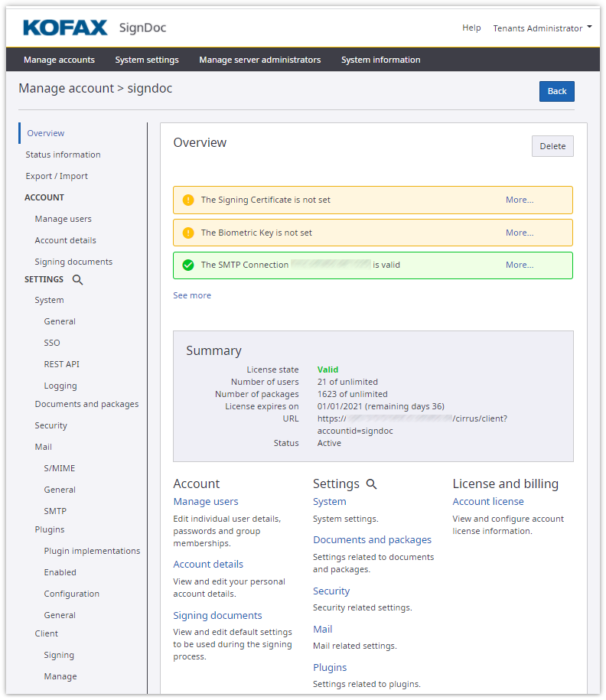The height and width of the screenshot is (700, 606).
Task: Select REST API in sidebar settings
Action: [61, 364]
